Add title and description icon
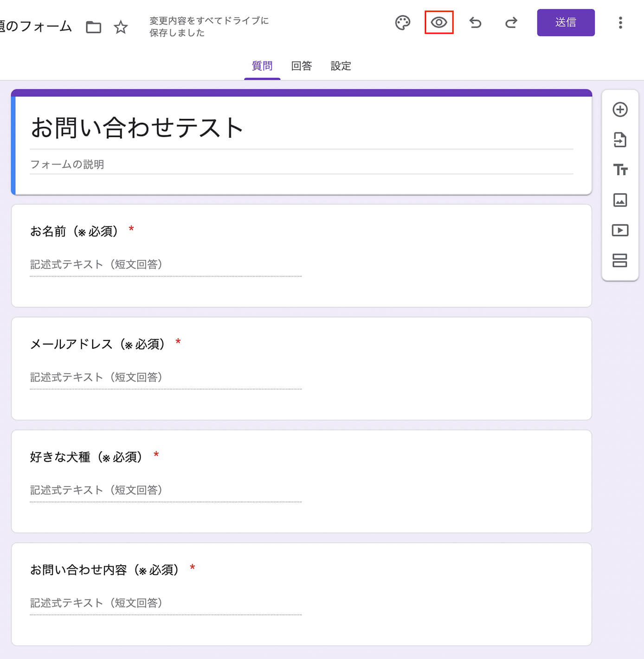Screen dimensions: 644x659 point(620,170)
